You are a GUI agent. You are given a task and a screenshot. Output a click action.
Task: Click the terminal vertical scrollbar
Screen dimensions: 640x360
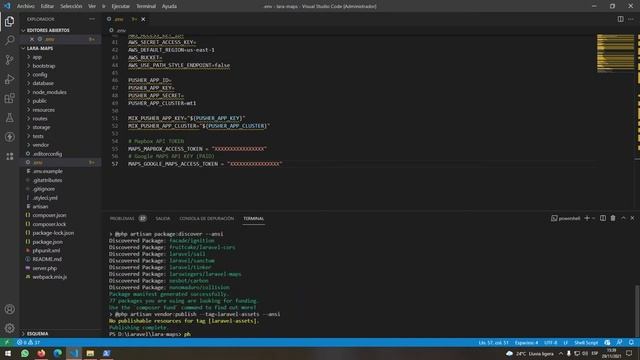click(637, 310)
